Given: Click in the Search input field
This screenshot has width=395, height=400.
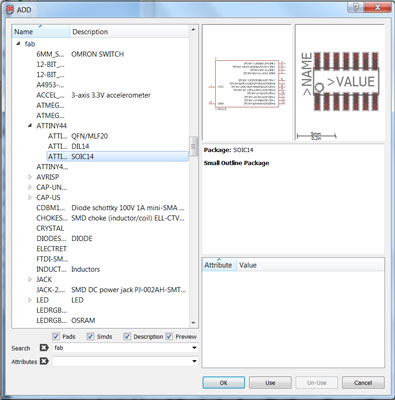Looking at the screenshot, I should coord(122,348).
